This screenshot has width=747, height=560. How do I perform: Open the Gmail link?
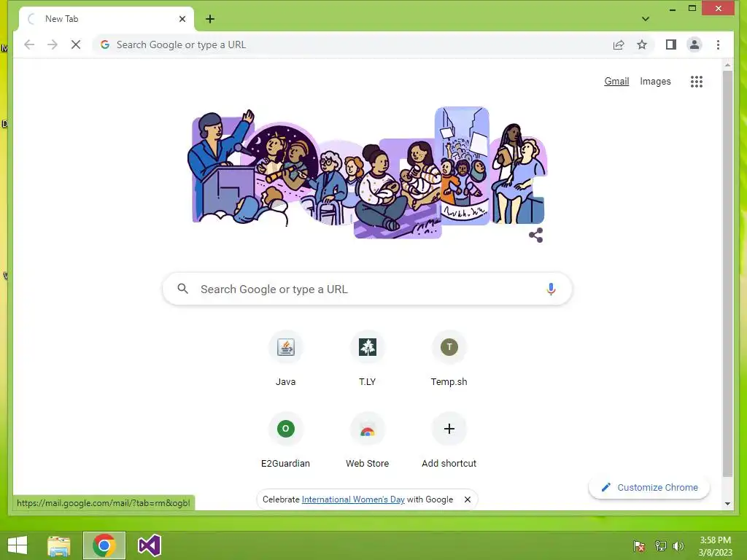[x=616, y=82]
